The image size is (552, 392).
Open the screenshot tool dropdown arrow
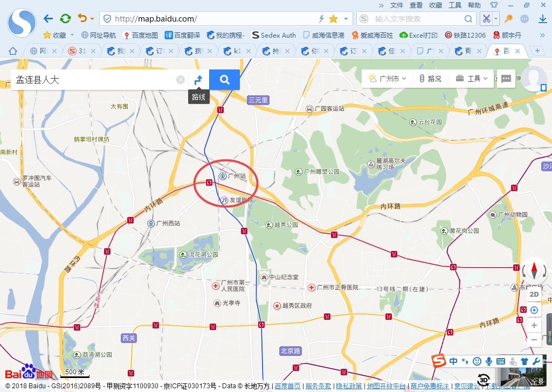(x=496, y=19)
